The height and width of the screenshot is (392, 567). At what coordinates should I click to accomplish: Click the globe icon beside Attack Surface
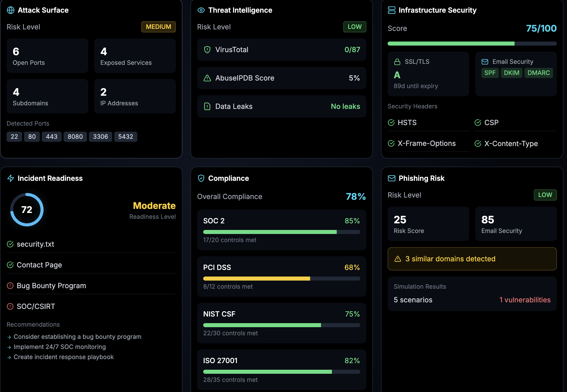10,10
